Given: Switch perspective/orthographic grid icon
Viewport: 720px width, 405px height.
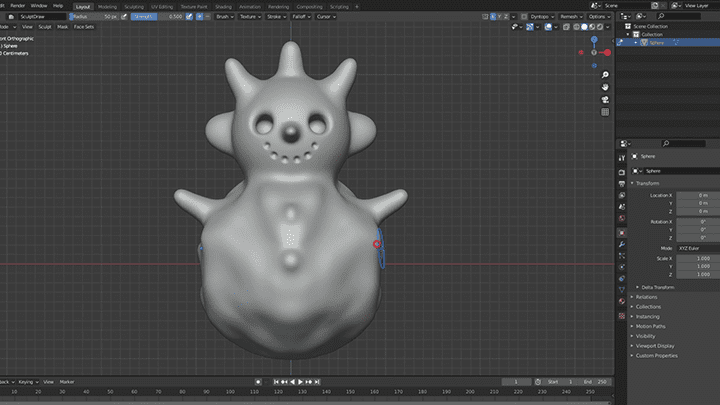Looking at the screenshot, I should [x=605, y=112].
